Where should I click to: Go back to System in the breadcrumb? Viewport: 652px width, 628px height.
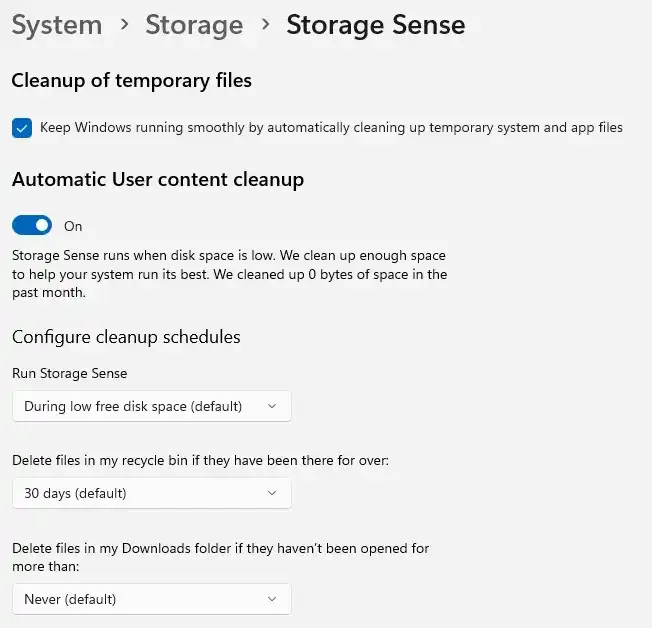point(57,25)
